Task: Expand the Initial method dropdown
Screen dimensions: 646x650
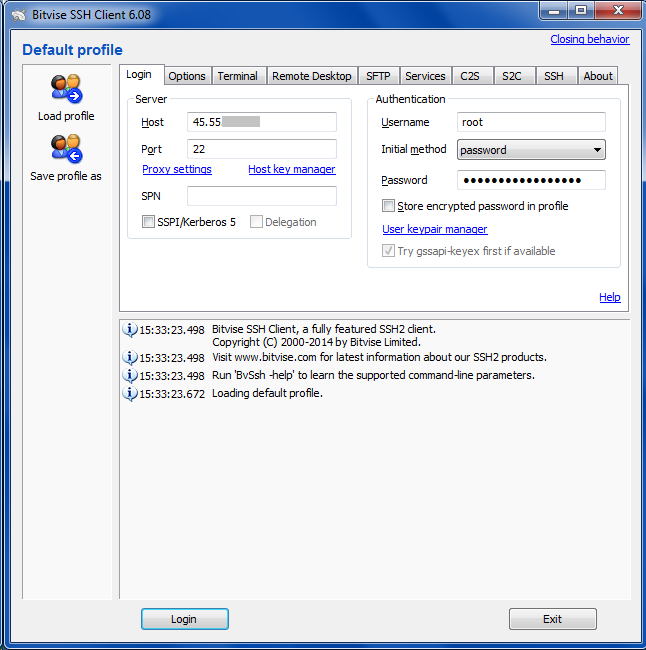Action: [531, 150]
